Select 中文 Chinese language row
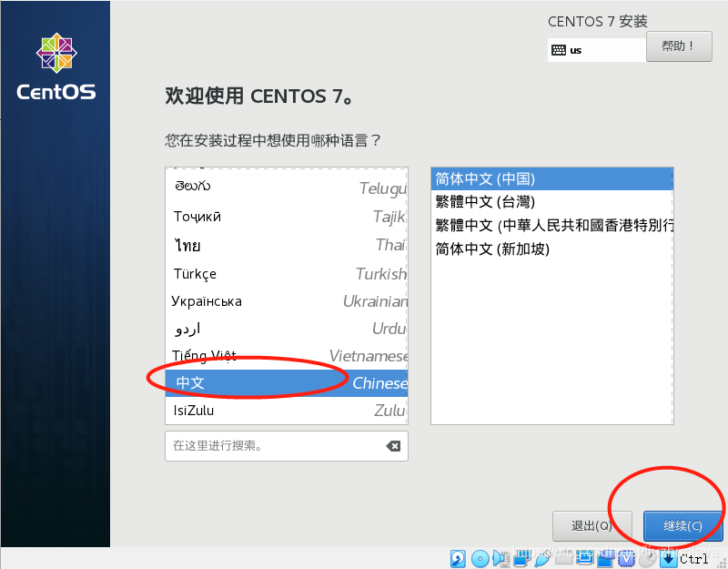The height and width of the screenshot is (569, 728). click(287, 383)
